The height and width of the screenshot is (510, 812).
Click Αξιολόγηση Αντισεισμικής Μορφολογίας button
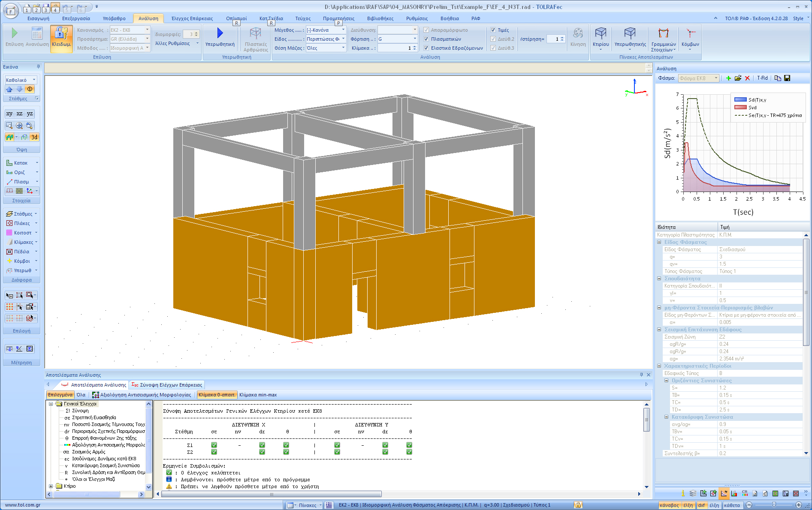142,395
